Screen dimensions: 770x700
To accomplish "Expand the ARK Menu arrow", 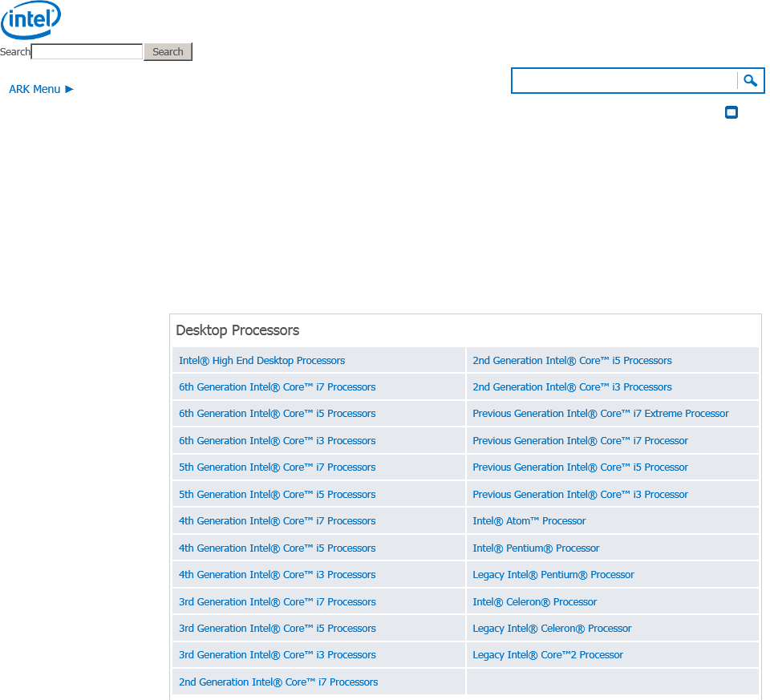I will 69,89.
